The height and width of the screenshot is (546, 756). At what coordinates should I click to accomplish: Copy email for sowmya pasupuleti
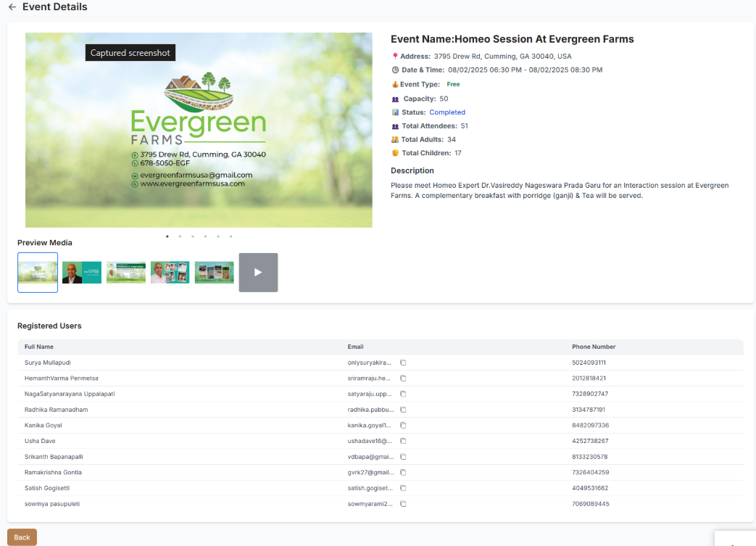click(x=403, y=504)
